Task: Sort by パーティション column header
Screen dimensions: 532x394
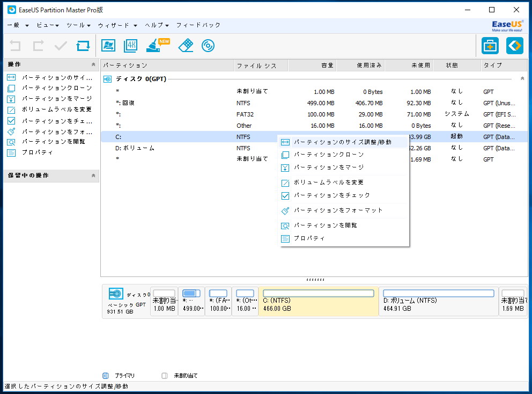Action: pos(167,65)
